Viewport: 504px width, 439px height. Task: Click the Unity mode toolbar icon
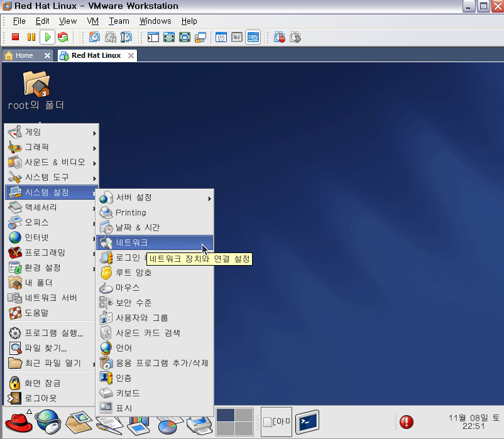click(x=200, y=37)
